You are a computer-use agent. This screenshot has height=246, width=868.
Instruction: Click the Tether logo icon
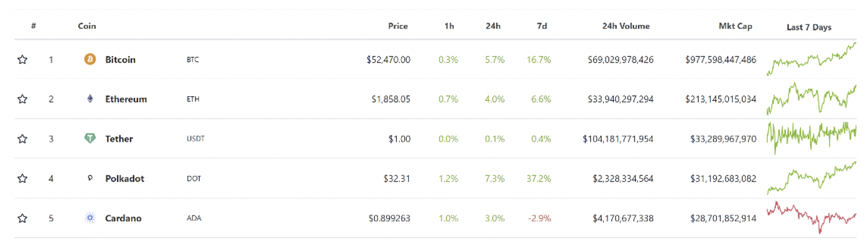coord(90,139)
